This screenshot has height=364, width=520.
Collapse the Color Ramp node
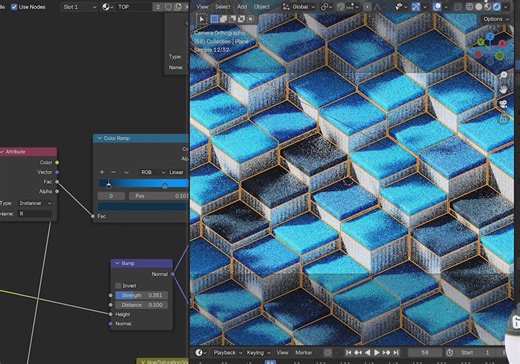[99, 138]
